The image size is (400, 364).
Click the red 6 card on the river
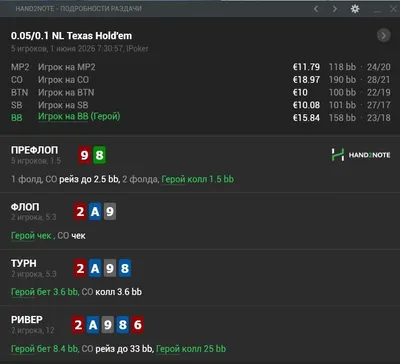coord(138,324)
